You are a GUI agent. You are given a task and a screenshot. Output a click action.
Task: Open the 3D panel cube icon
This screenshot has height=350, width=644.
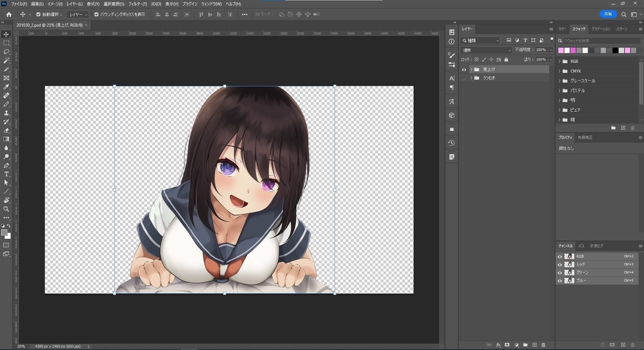[451, 115]
